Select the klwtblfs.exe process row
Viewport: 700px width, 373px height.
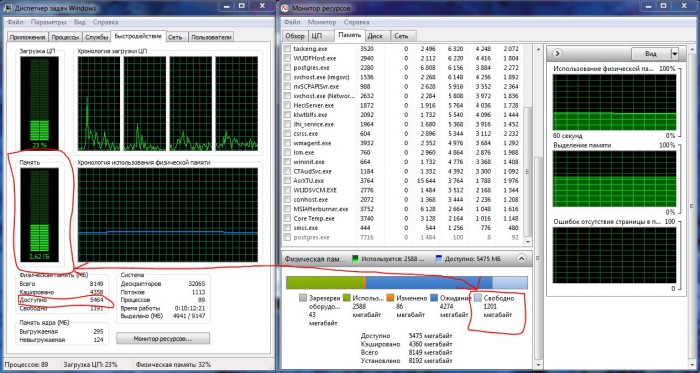(403, 115)
